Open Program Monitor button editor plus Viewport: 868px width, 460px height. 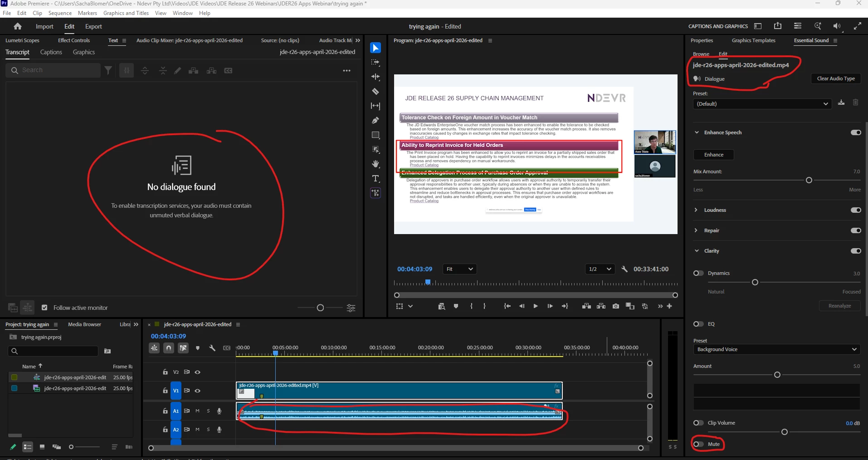[x=669, y=306]
